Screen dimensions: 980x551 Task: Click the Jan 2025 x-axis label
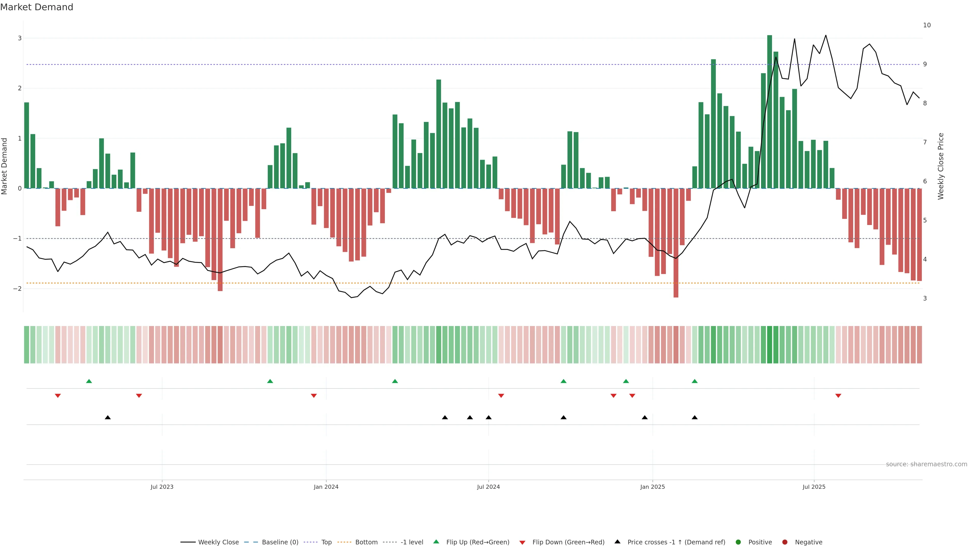[x=653, y=487]
